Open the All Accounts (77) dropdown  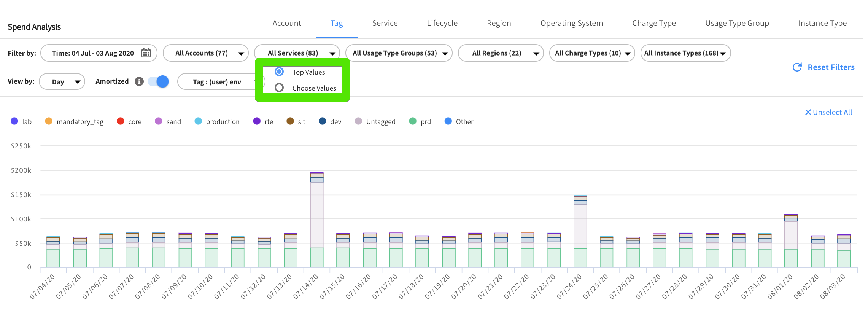tap(205, 53)
